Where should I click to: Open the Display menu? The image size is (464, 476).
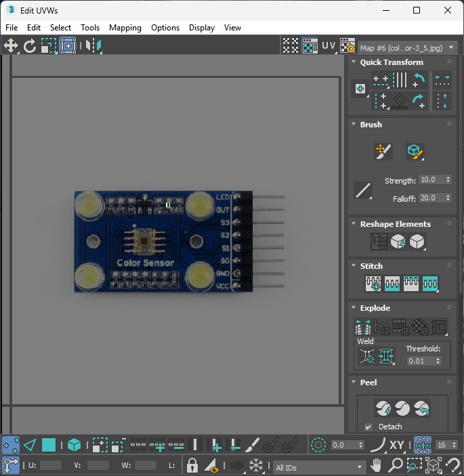202,28
